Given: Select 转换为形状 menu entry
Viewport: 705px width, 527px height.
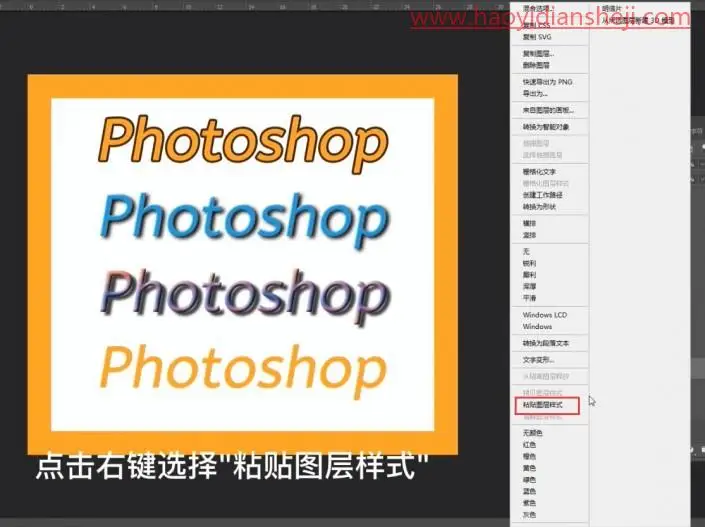Looking at the screenshot, I should (x=539, y=207).
